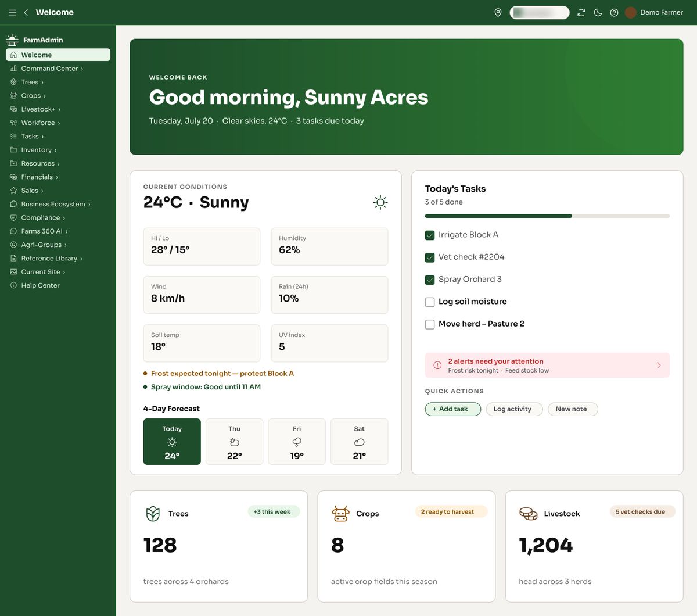Open the Current Site menu item
The height and width of the screenshot is (616, 697).
58,272
